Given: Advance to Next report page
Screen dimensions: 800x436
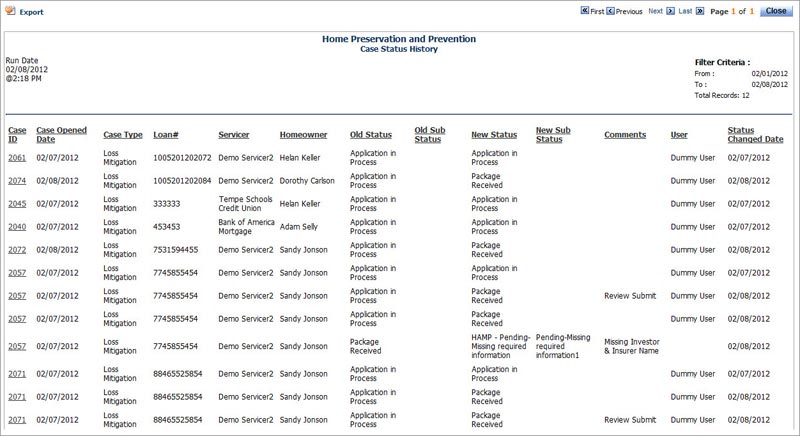Looking at the screenshot, I should [x=661, y=11].
